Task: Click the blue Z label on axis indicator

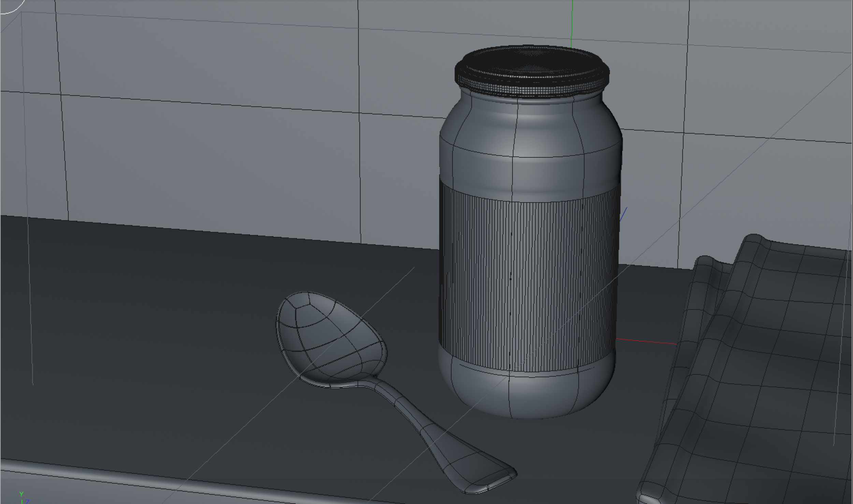Action: pyautogui.click(x=27, y=502)
